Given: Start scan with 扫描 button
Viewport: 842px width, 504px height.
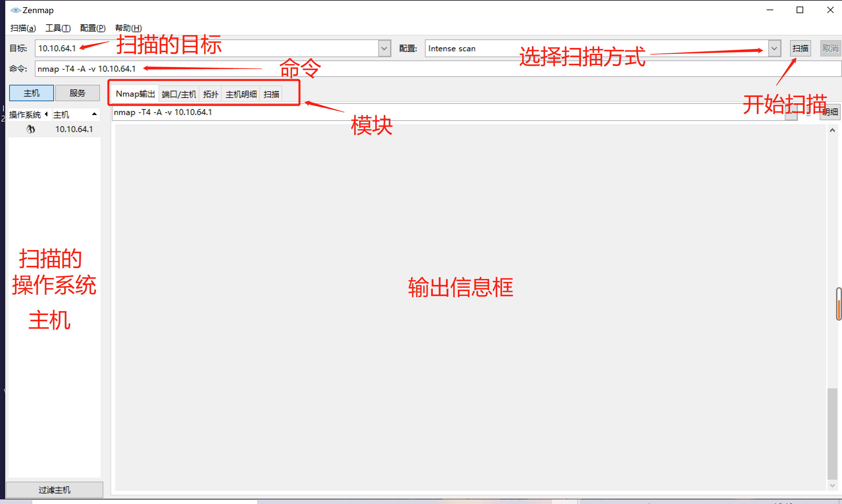Looking at the screenshot, I should (799, 47).
